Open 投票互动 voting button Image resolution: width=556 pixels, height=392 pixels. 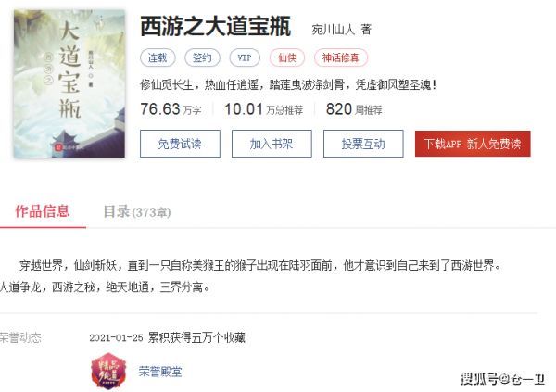[x=363, y=144]
